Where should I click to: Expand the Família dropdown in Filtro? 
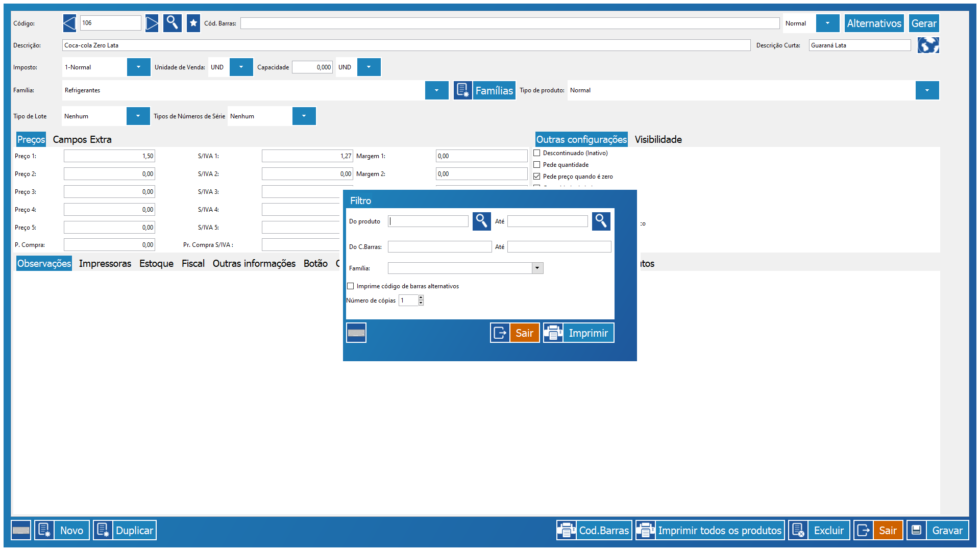(x=537, y=268)
